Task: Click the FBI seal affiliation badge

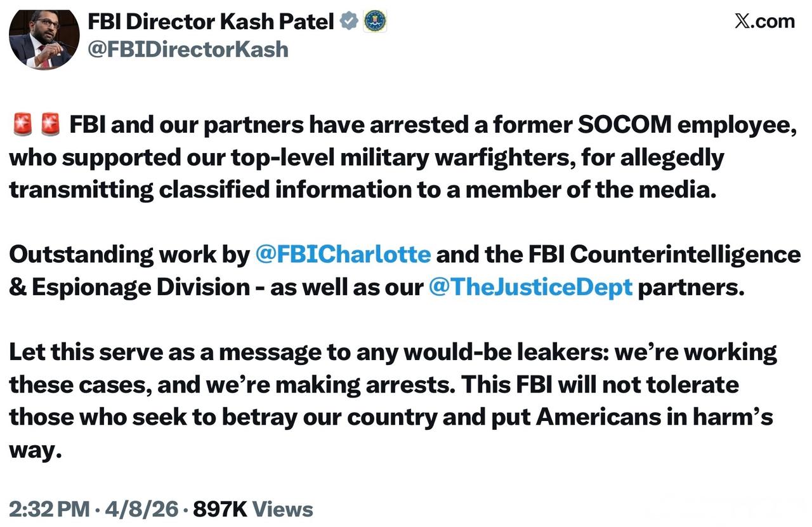Action: point(375,22)
